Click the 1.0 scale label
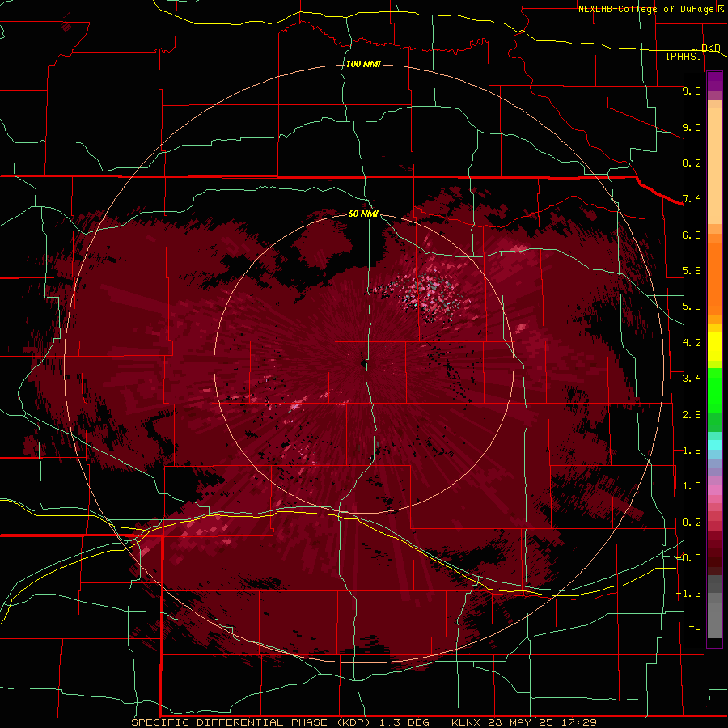Viewport: 728px width, 728px height. (692, 486)
